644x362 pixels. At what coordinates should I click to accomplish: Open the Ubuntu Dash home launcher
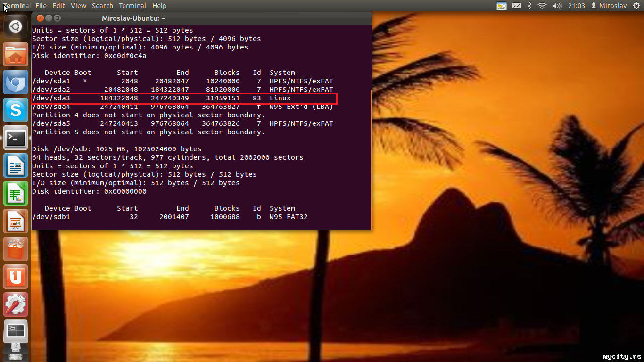[16, 26]
